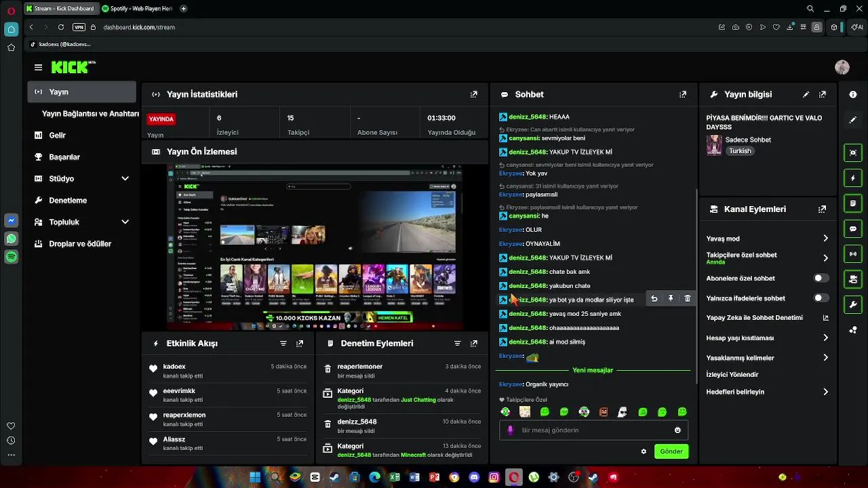Toggle Yalnızca ifadelerle sohbet switch

[821, 298]
